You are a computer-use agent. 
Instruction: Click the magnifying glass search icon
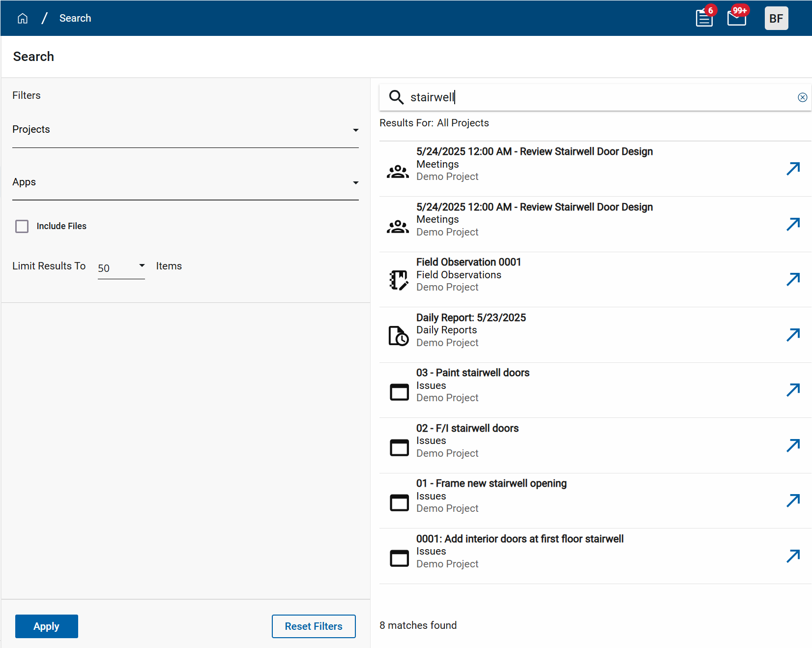click(396, 97)
